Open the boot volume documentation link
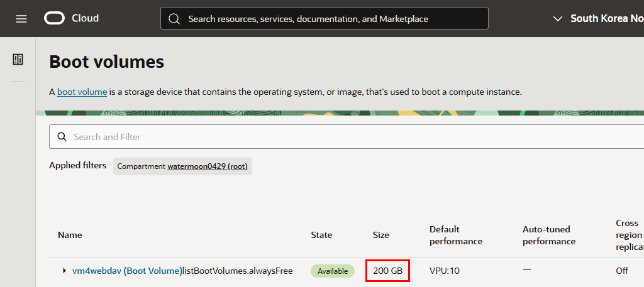Viewport: 644px width, 287px height. point(82,92)
